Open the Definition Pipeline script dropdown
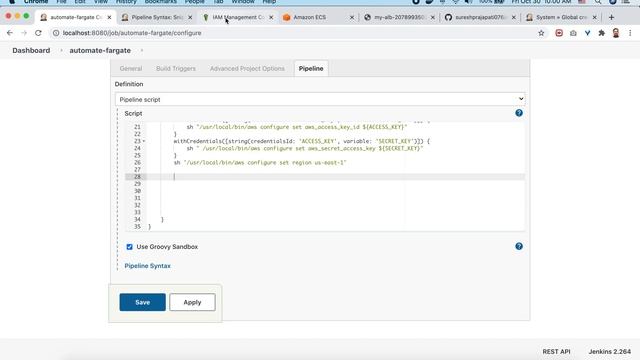Image resolution: width=640 pixels, height=360 pixels. (x=320, y=99)
